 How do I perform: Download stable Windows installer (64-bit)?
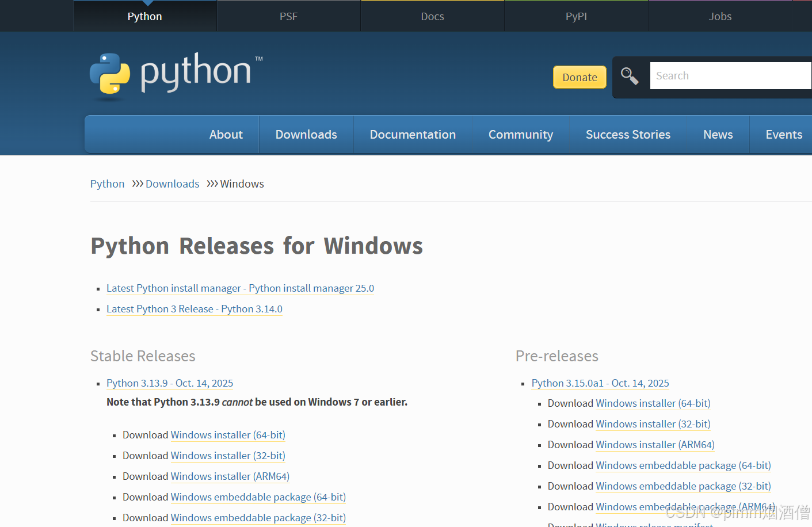228,435
